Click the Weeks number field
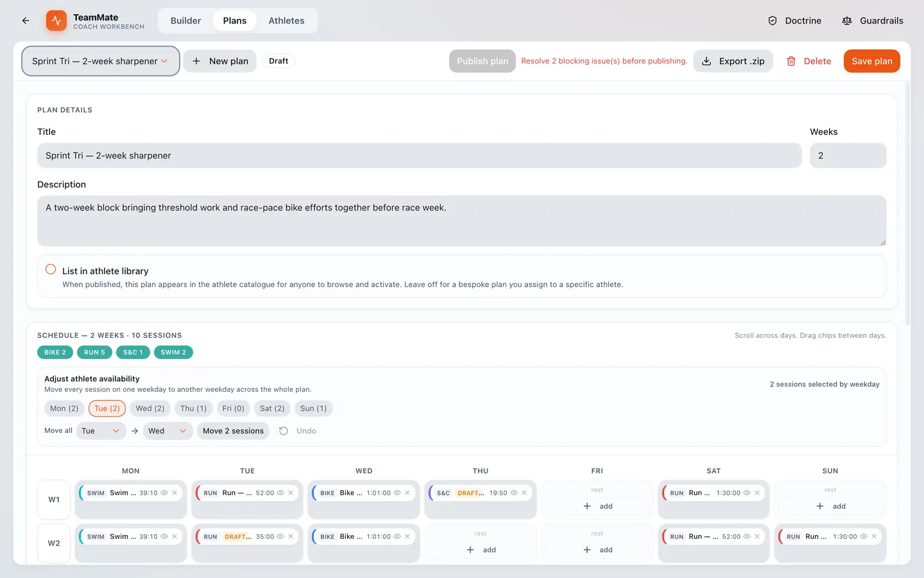924x578 pixels. [848, 155]
